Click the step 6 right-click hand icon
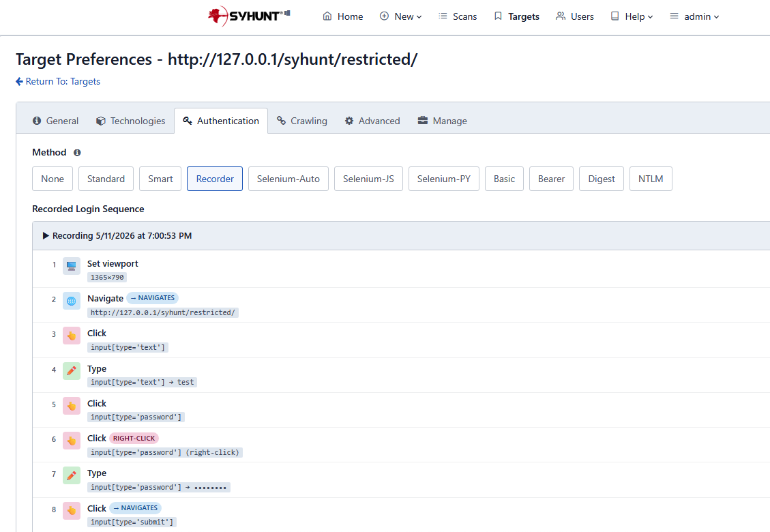The height and width of the screenshot is (532, 770). click(x=72, y=441)
